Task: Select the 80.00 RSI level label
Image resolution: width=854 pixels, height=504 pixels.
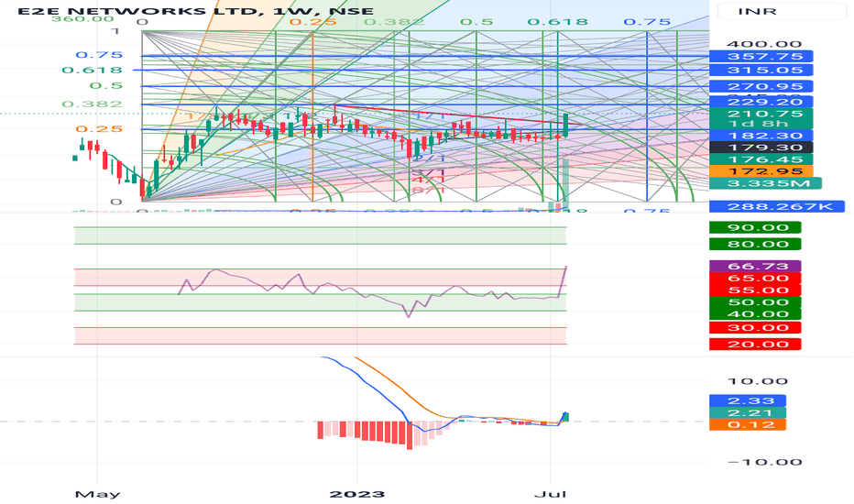Action: tap(755, 244)
